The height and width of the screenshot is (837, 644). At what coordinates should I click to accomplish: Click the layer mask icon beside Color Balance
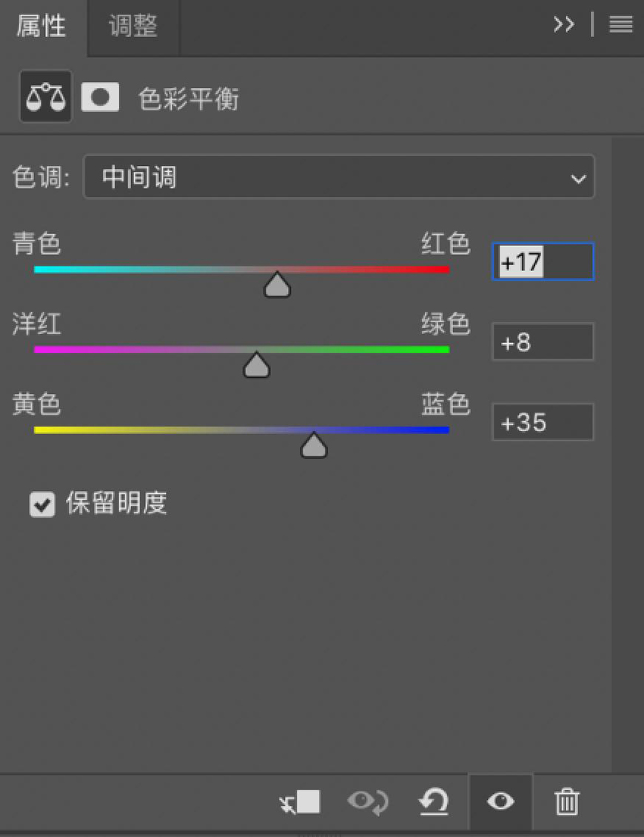[x=99, y=96]
